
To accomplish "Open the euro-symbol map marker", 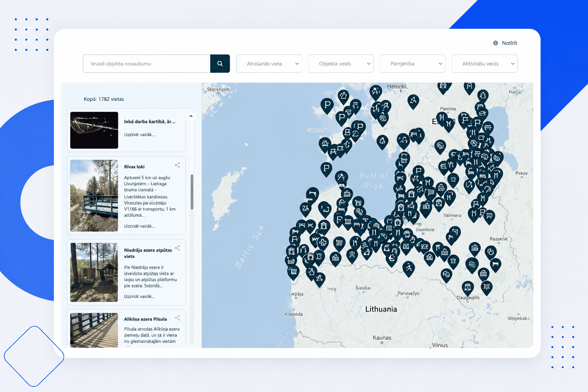I will 392,259.
